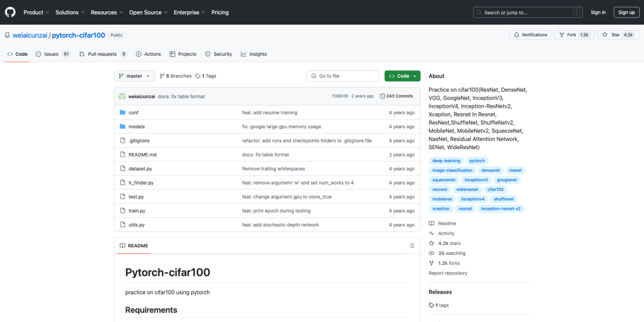Click the 243 Commits history link
The image size is (644, 322).
tap(396, 96)
